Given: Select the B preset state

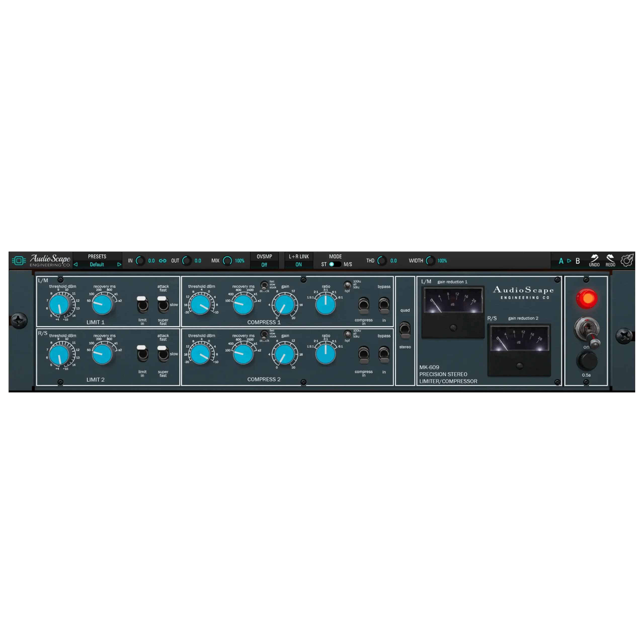Looking at the screenshot, I should [578, 261].
